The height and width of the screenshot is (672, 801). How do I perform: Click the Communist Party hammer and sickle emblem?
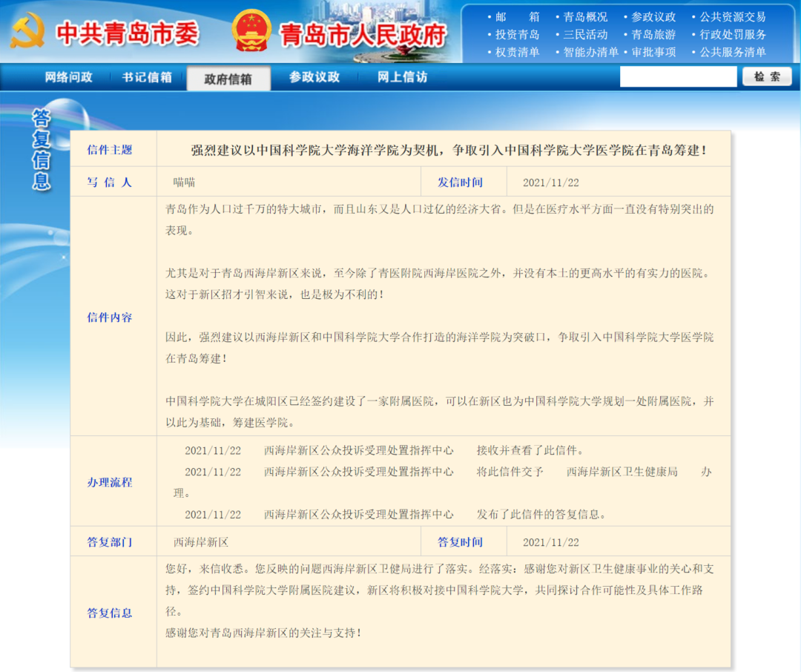(x=27, y=31)
